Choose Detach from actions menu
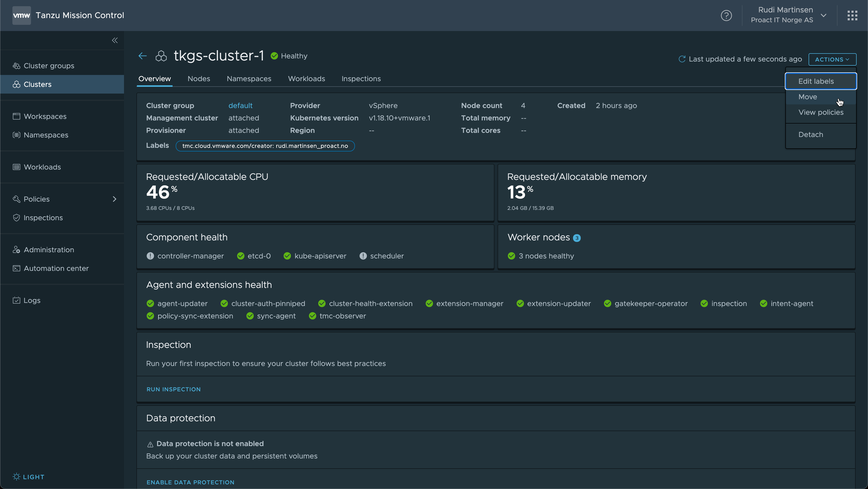This screenshot has height=489, width=868. (x=821, y=134)
